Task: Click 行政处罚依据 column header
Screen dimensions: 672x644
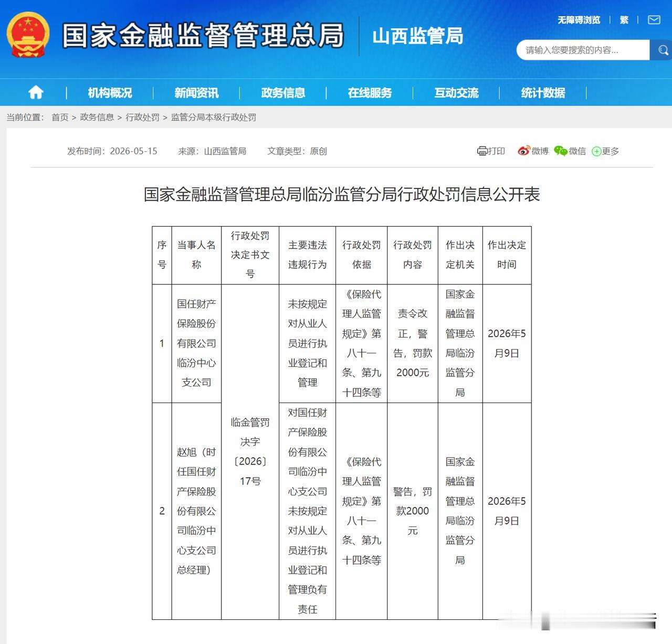Action: (362, 255)
